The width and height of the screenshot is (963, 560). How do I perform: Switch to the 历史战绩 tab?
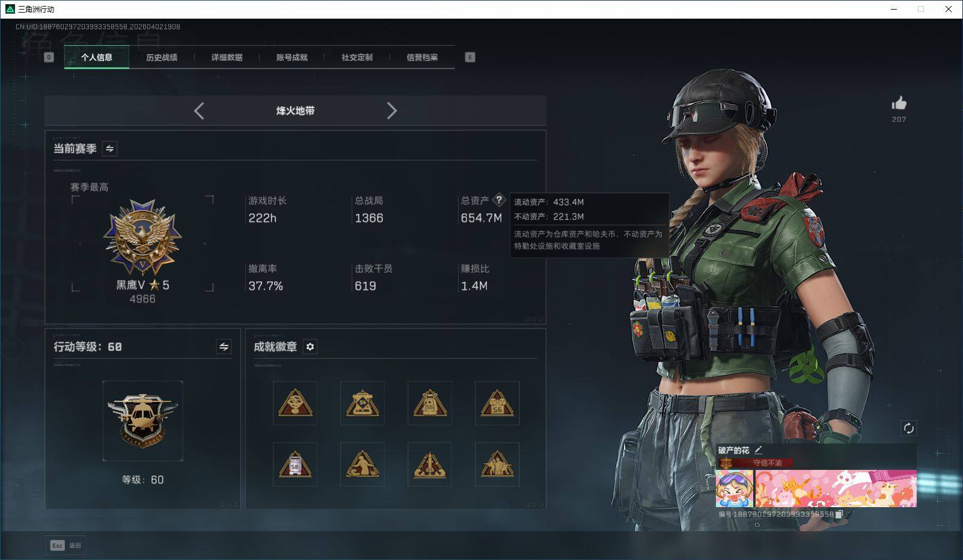(x=161, y=57)
